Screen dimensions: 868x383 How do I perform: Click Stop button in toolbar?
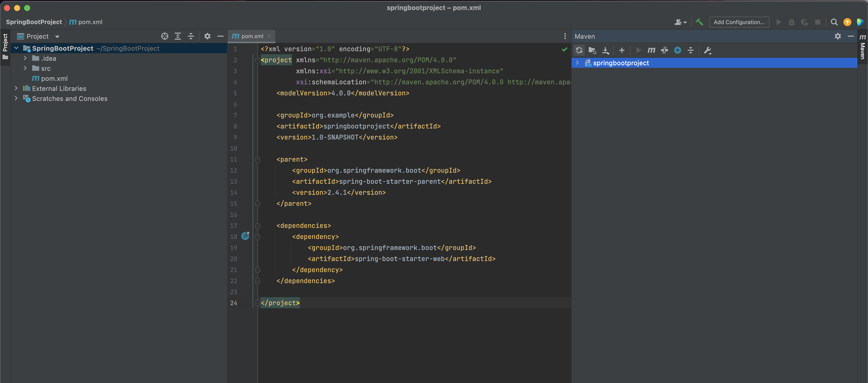point(818,22)
